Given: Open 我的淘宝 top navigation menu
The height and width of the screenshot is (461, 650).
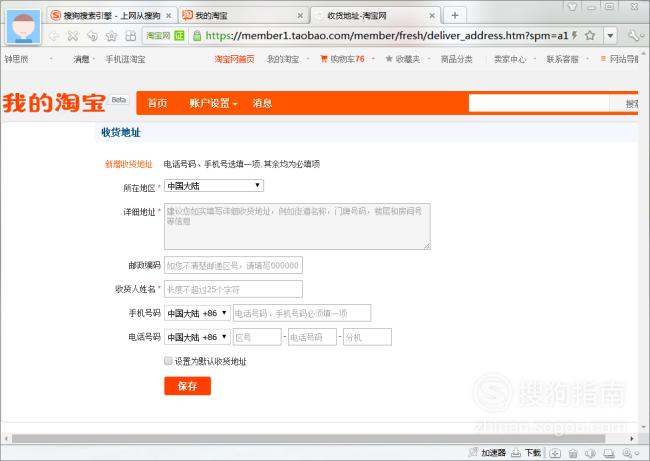Looking at the screenshot, I should (x=283, y=59).
